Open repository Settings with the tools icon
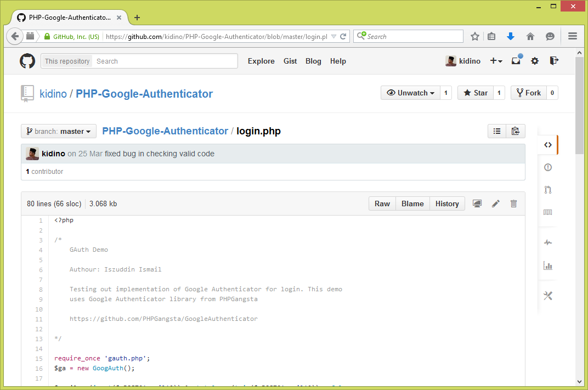Screen dimensions: 588x390 [x=547, y=296]
